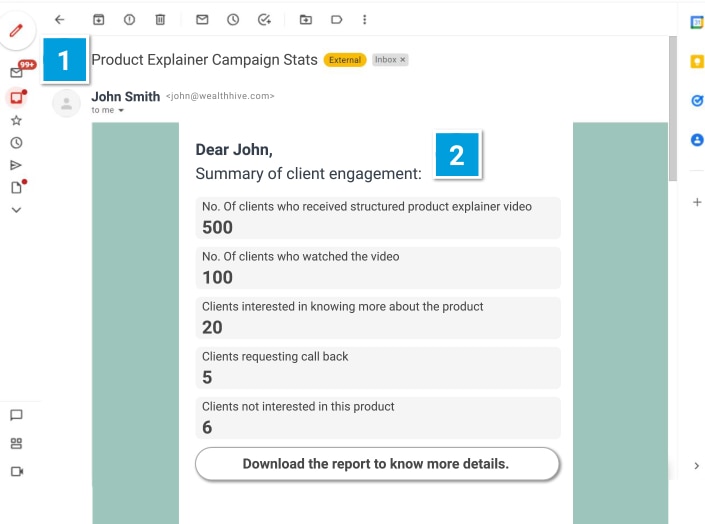
Task: Move email to a folder
Action: pos(306,19)
